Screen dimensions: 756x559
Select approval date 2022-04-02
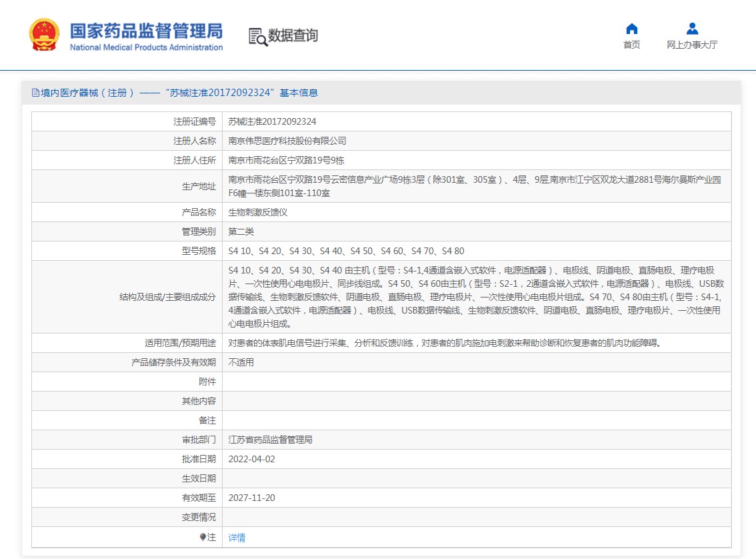(x=252, y=459)
